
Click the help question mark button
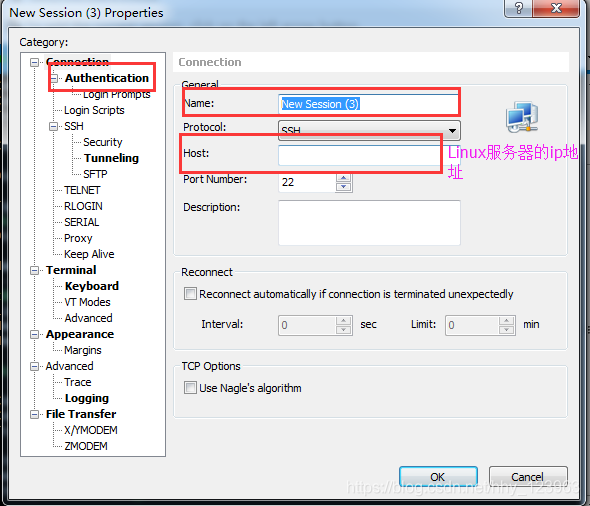coord(519,8)
